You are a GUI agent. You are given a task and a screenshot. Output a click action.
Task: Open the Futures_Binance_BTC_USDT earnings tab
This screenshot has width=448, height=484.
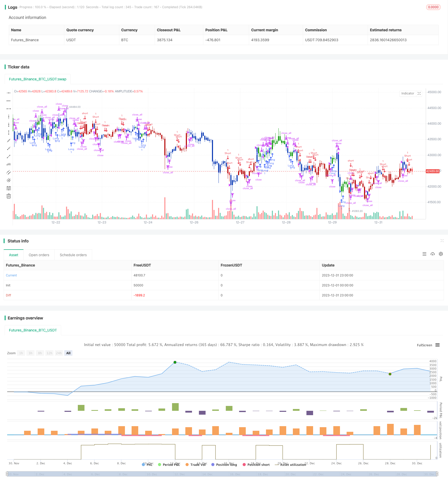pos(33,330)
